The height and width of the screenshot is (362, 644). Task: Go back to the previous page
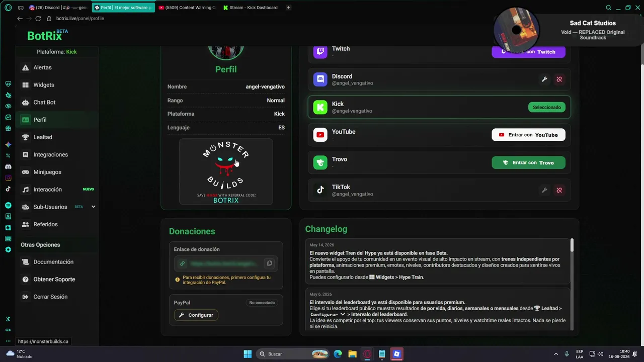click(20, 19)
